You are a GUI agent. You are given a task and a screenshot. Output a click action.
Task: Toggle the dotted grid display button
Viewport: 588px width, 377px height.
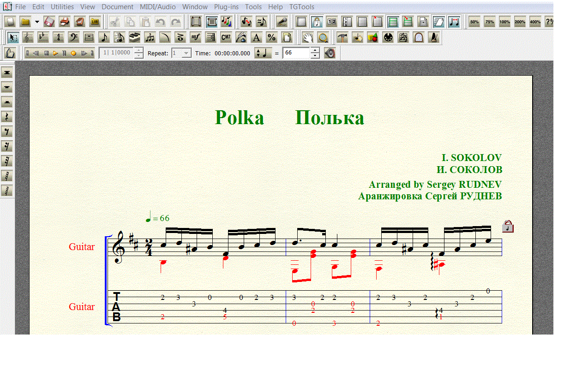(x=363, y=22)
